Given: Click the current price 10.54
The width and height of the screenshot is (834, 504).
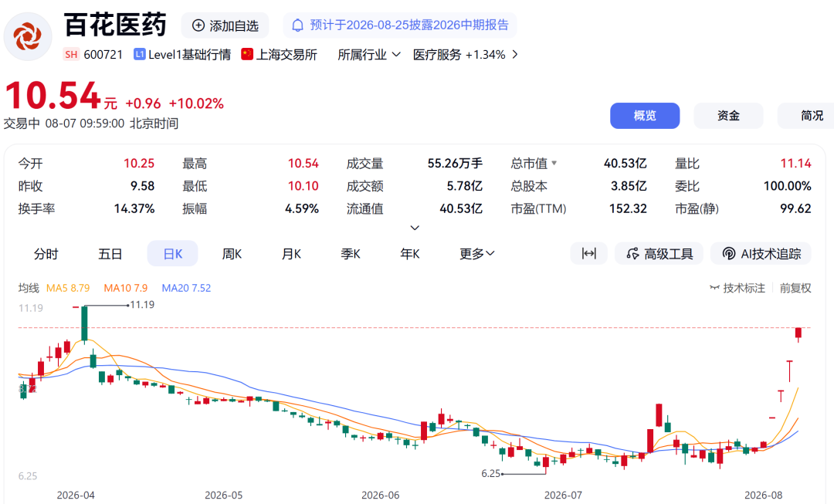Looking at the screenshot, I should [x=53, y=96].
